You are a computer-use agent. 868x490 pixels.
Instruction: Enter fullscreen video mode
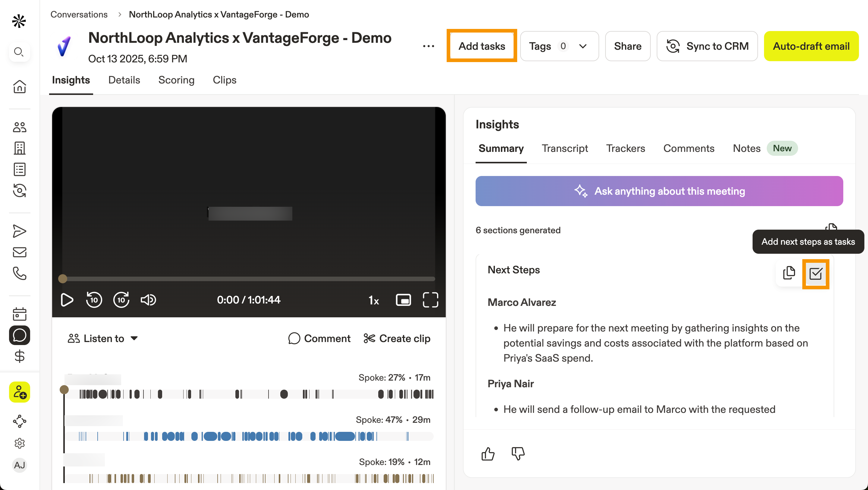tap(430, 300)
